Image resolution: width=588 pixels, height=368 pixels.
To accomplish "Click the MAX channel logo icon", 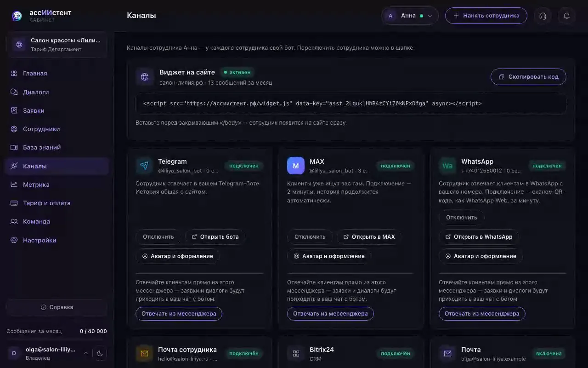I will click(x=296, y=166).
